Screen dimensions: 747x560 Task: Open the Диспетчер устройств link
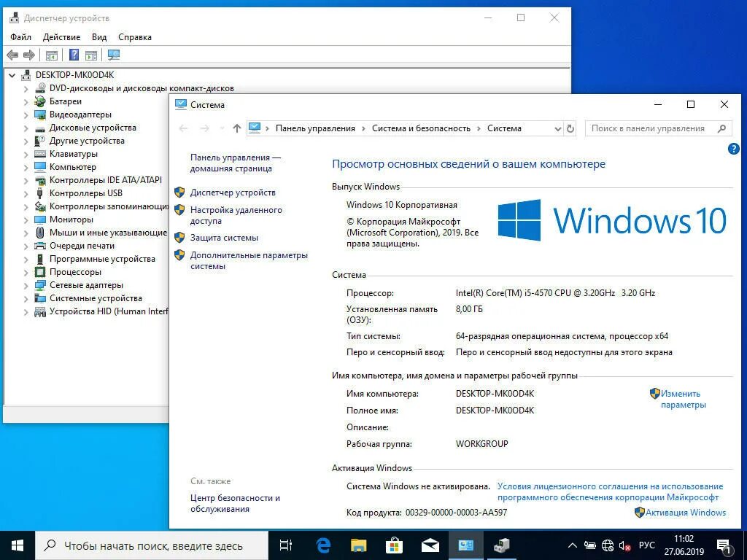coord(233,192)
